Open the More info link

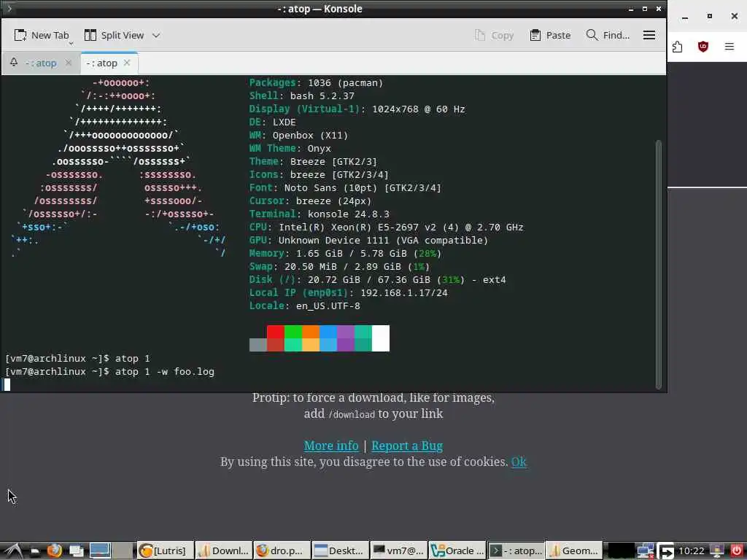[331, 446]
